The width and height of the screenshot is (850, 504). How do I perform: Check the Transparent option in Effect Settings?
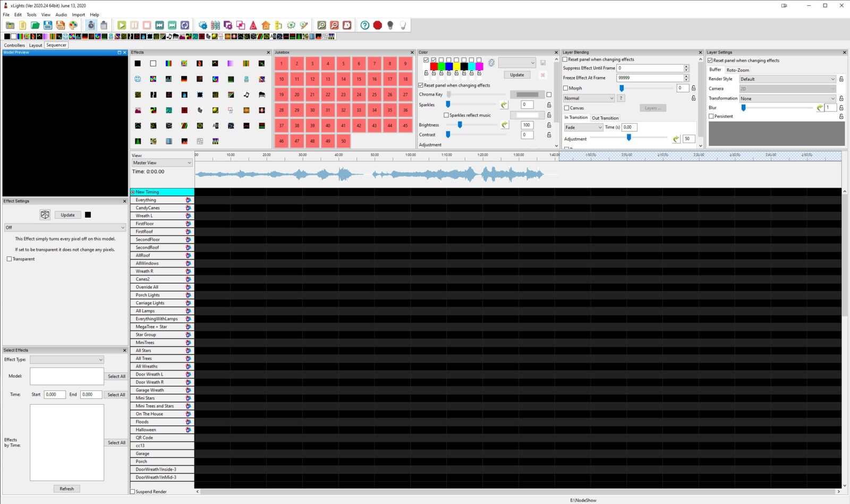click(x=10, y=259)
